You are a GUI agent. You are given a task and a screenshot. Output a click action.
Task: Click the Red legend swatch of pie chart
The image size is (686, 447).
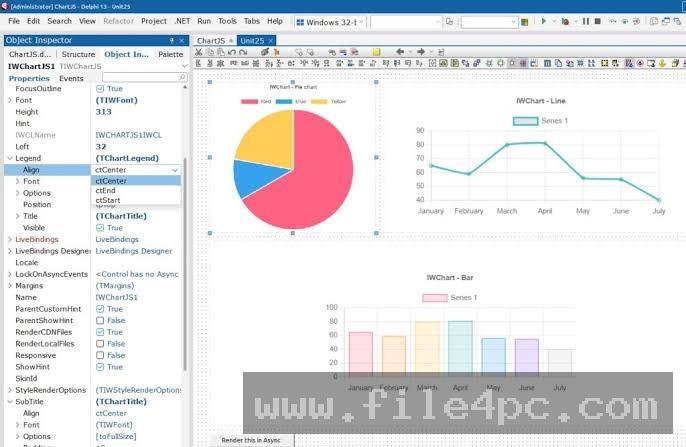(250, 101)
